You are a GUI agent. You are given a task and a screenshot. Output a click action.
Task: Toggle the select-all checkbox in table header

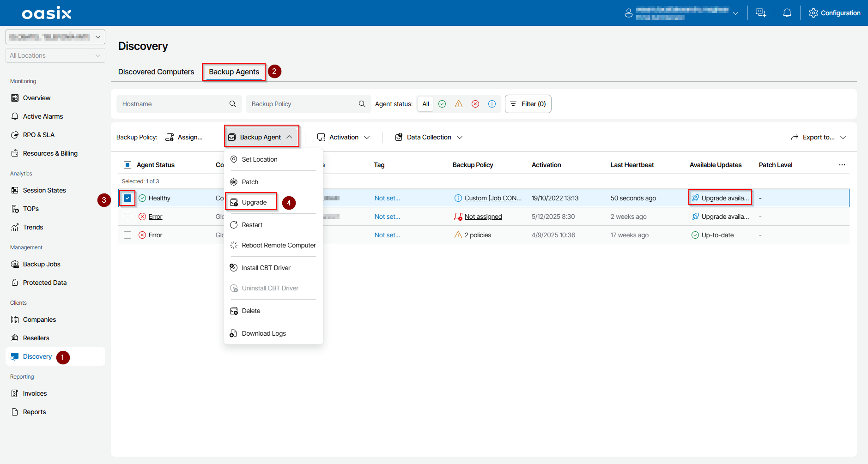[127, 165]
